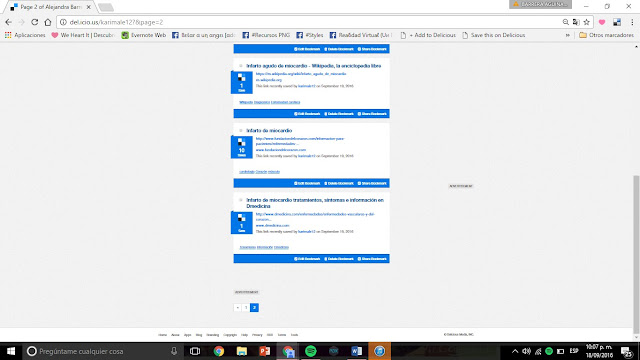Reload the Delicious page

(x=35, y=22)
